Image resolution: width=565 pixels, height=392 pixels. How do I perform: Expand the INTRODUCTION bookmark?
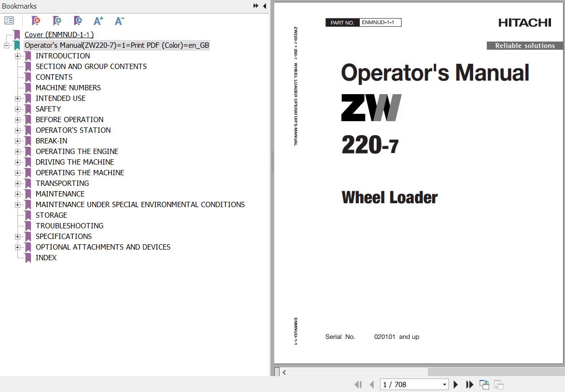17,56
